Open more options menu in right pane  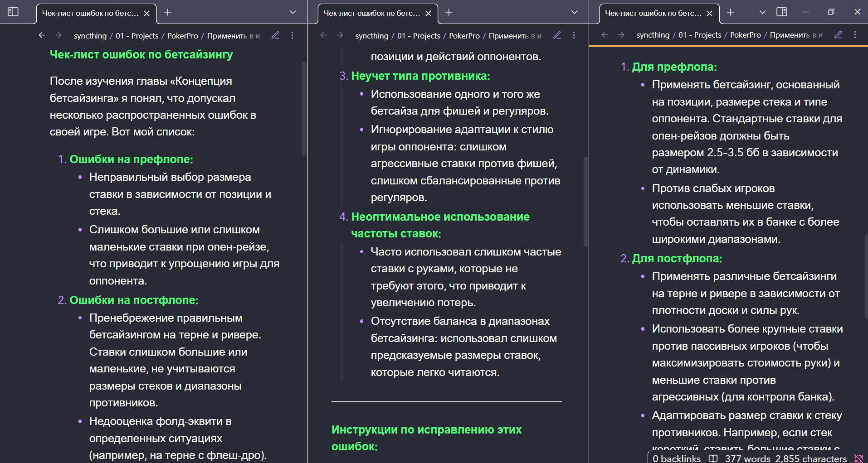(855, 35)
